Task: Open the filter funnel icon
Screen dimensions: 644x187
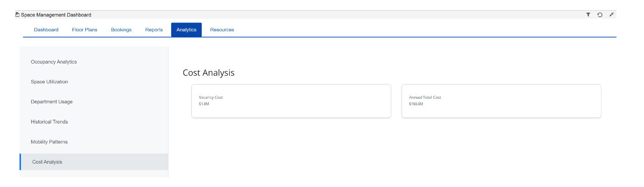Action: pos(588,15)
